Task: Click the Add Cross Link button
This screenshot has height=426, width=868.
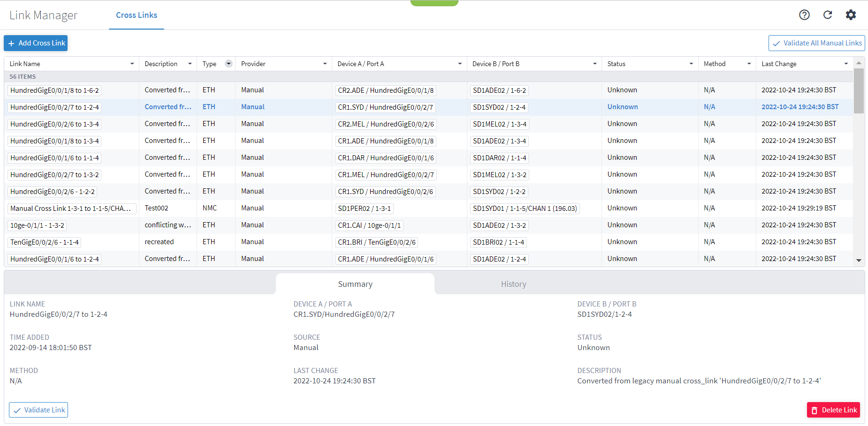Action: click(x=36, y=43)
